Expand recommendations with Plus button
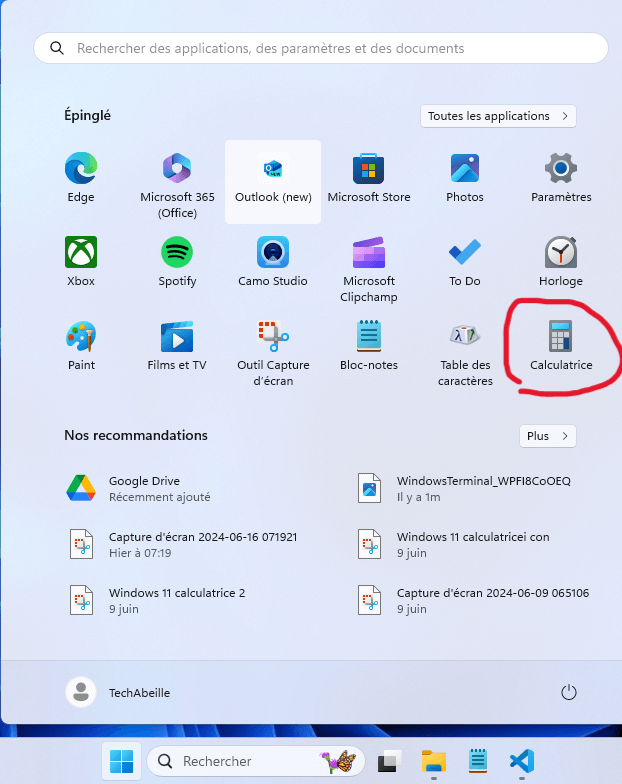The width and height of the screenshot is (622, 784). pos(548,436)
